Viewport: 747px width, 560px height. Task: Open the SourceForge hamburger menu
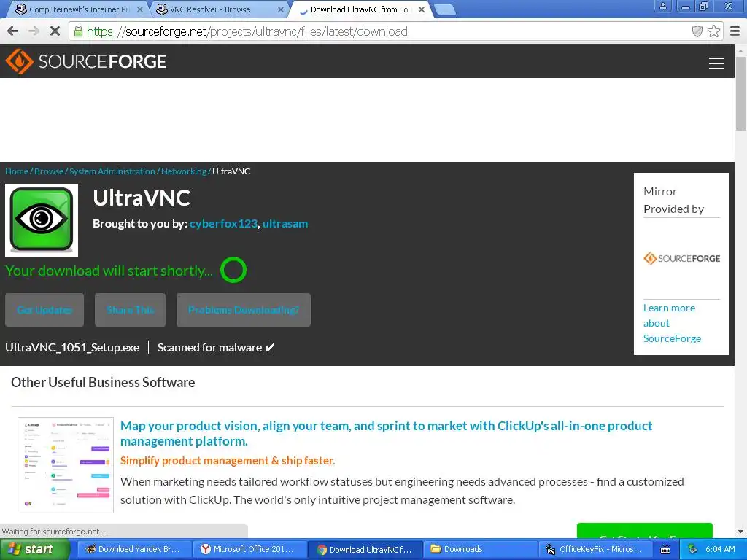(716, 63)
